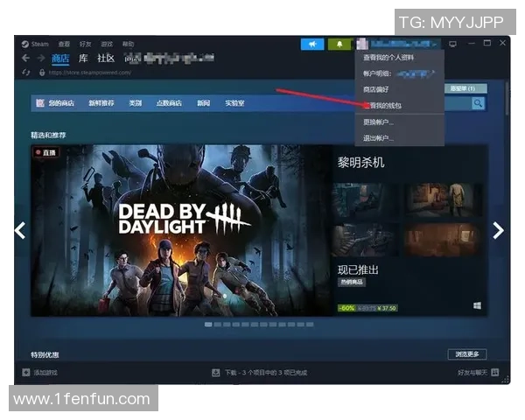This screenshot has width=525, height=420.
Task: Open the Dead by Daylight featured banner image
Action: coord(182,230)
